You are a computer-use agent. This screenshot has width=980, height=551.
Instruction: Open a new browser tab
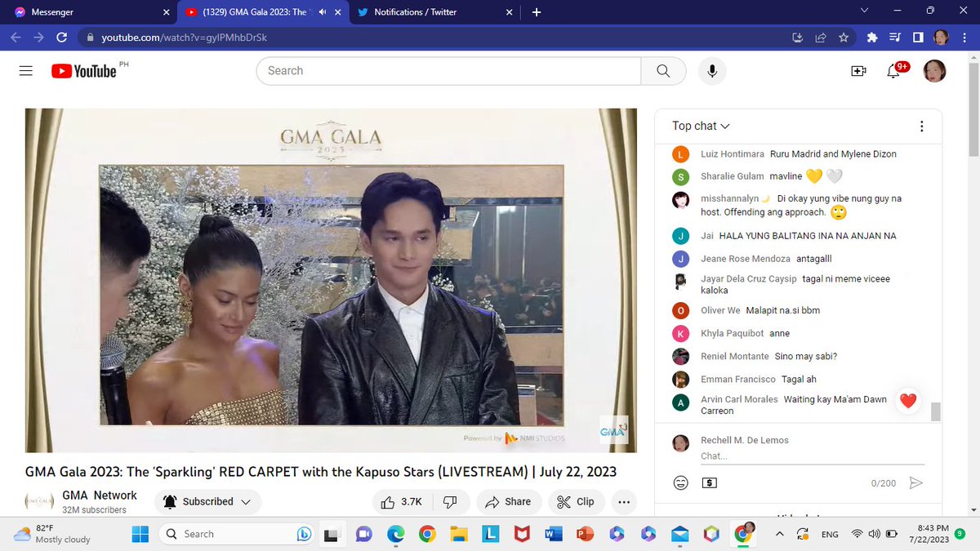pos(536,12)
